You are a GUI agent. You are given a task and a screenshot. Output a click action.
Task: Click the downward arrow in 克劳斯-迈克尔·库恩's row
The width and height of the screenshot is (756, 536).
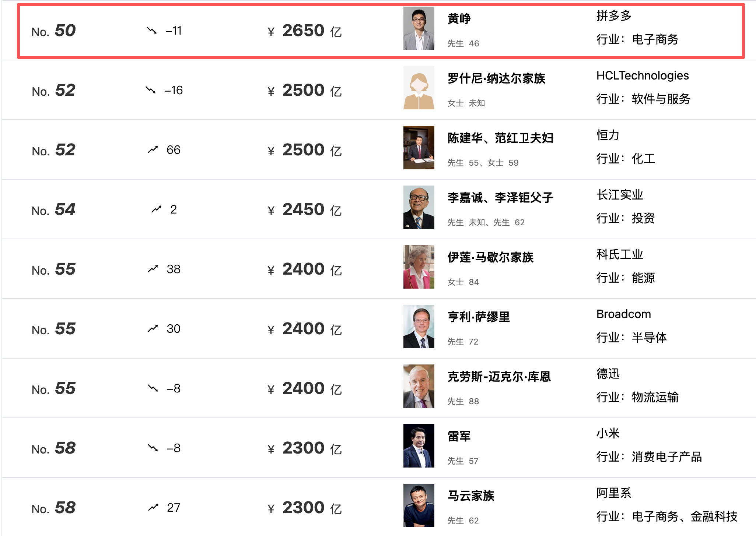pyautogui.click(x=153, y=388)
